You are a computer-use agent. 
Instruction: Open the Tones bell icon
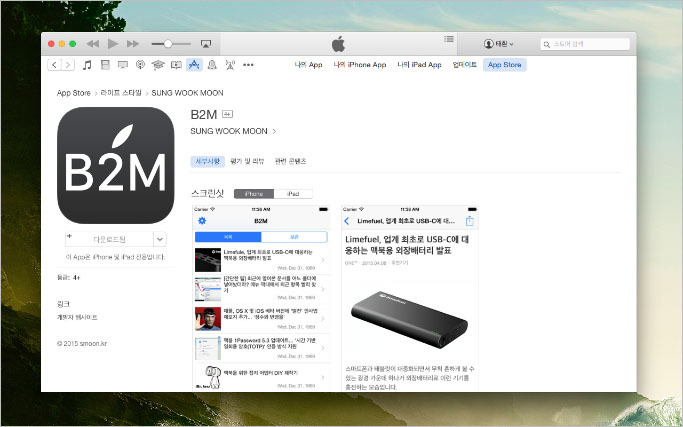point(212,65)
